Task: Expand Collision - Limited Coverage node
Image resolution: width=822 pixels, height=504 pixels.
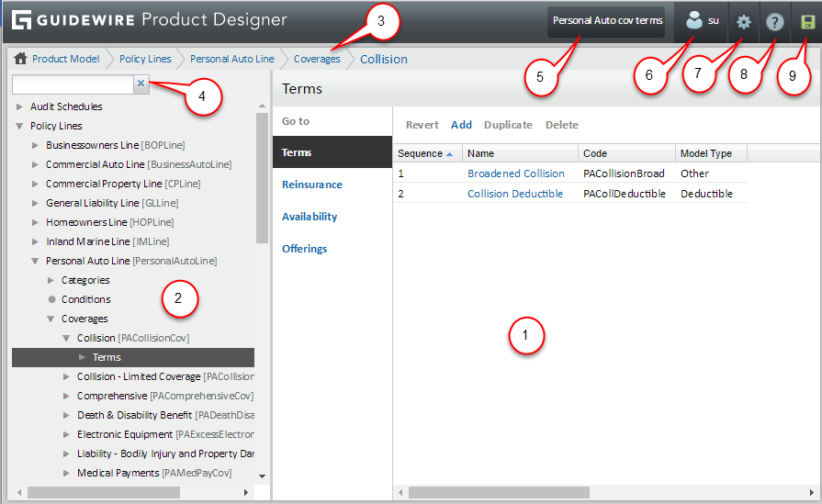Action: pos(66,376)
